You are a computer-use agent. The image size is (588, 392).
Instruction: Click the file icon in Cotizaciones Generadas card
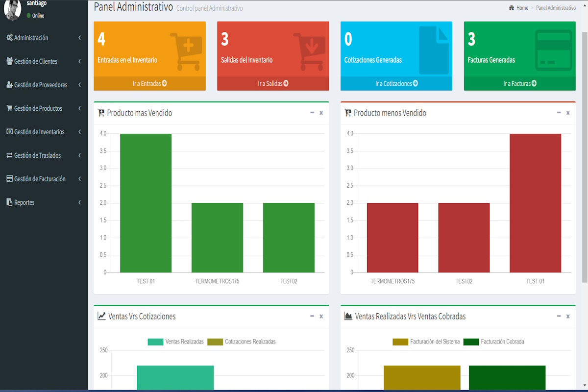coord(434,50)
